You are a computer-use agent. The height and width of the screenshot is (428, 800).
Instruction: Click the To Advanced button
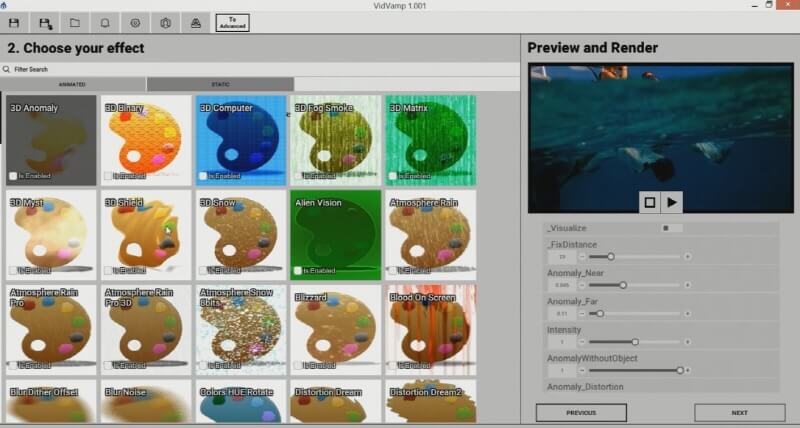coord(232,23)
